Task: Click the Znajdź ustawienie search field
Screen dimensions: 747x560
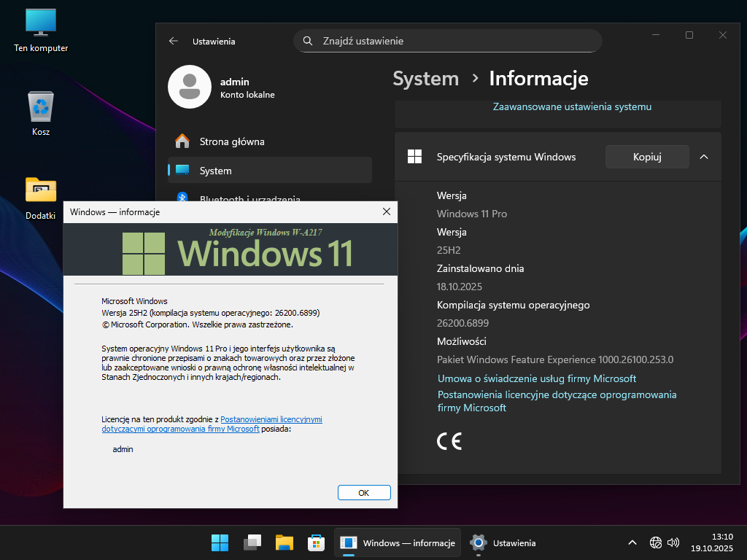Action: (x=447, y=41)
